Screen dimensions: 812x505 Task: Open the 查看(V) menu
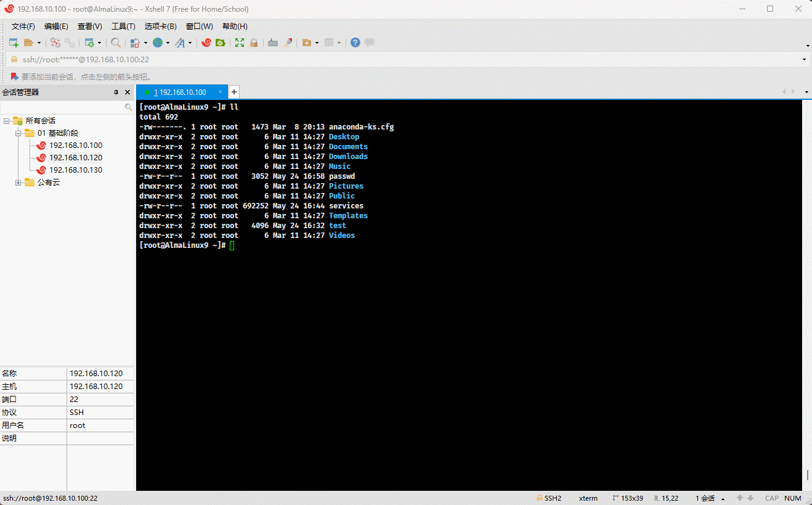pos(89,27)
